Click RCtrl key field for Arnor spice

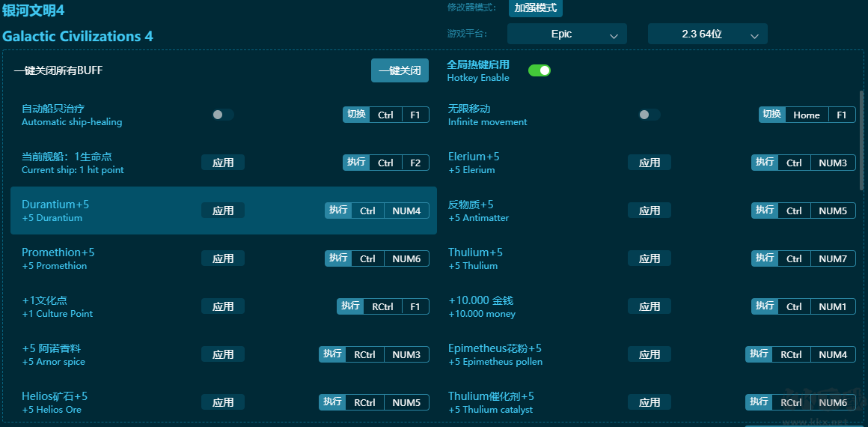tap(365, 354)
